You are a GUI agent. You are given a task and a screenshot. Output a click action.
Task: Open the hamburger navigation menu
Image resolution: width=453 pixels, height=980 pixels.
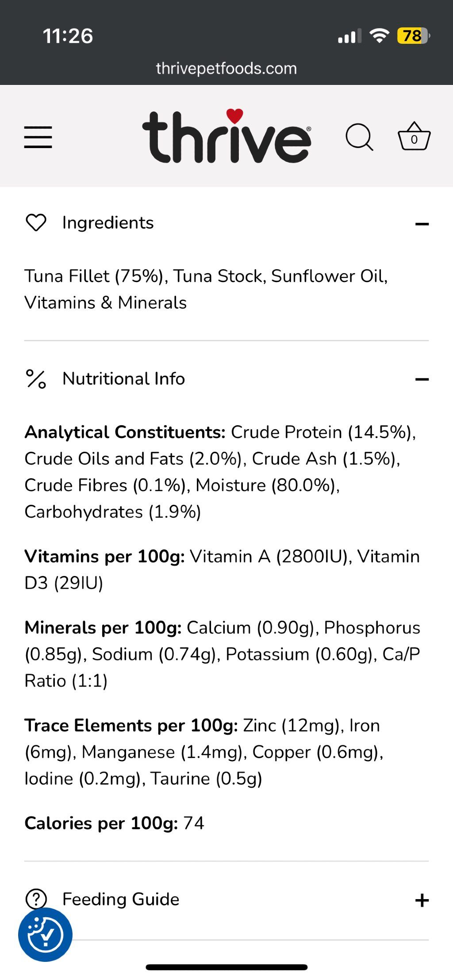[38, 137]
